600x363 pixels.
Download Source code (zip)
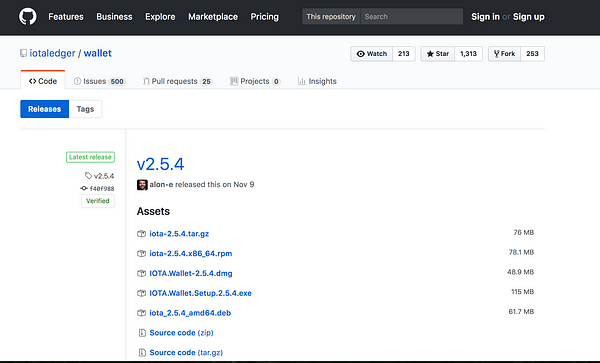tap(181, 333)
